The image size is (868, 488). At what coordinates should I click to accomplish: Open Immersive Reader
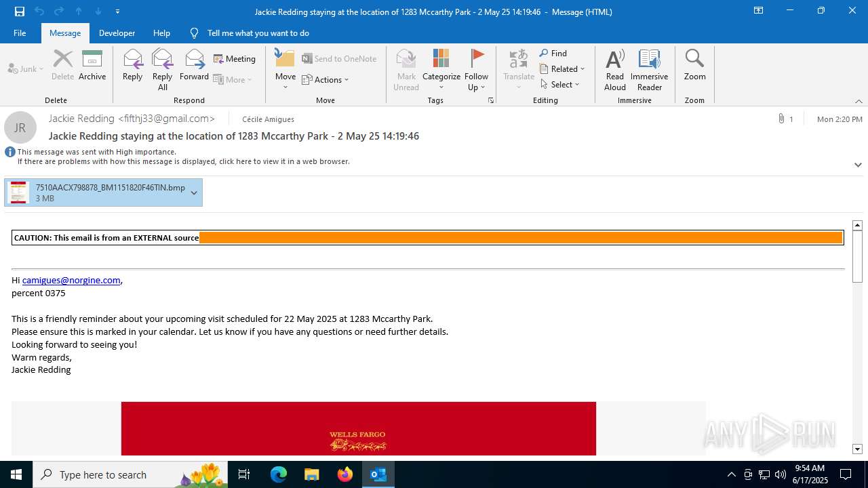tap(650, 69)
